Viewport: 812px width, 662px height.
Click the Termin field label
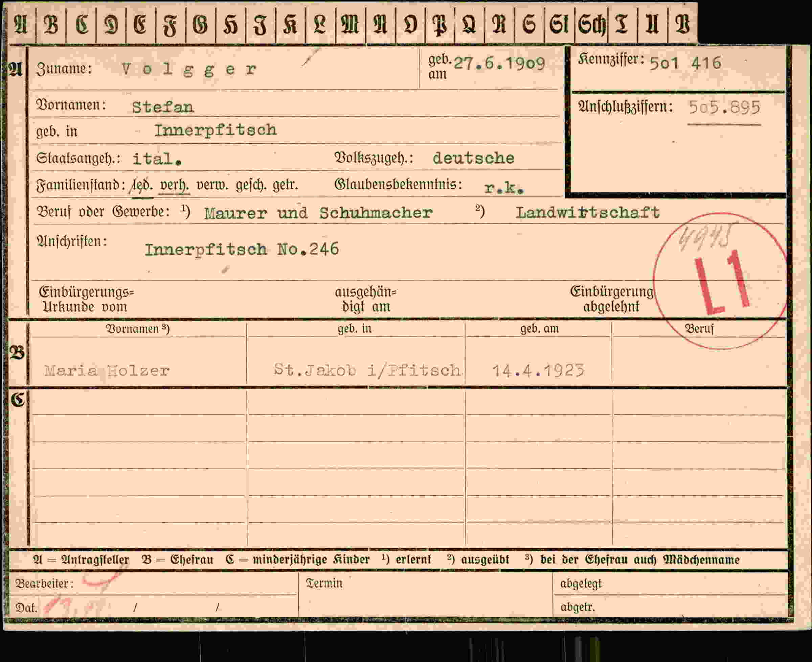coord(324,584)
